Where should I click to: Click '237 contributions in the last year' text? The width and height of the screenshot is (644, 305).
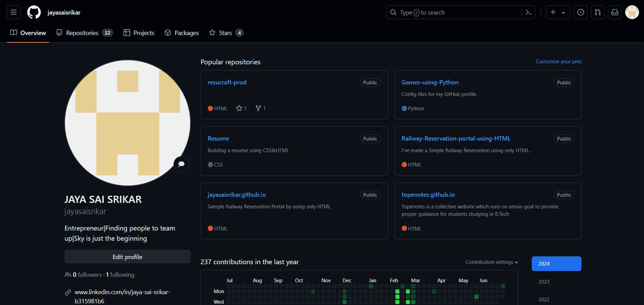click(x=250, y=262)
